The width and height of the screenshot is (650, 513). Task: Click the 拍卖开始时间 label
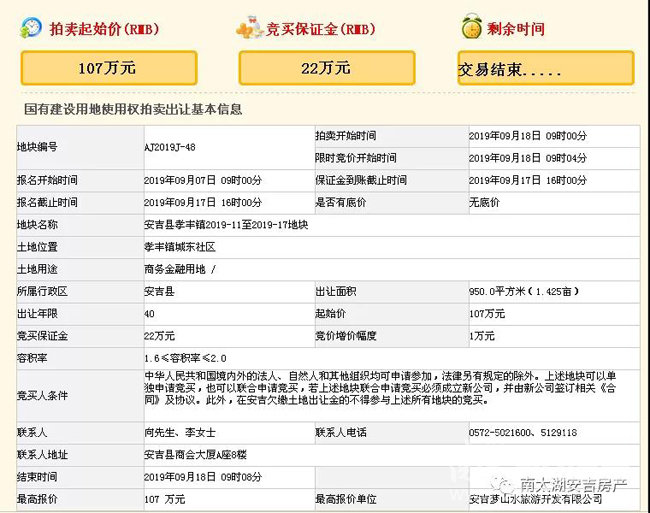346,136
